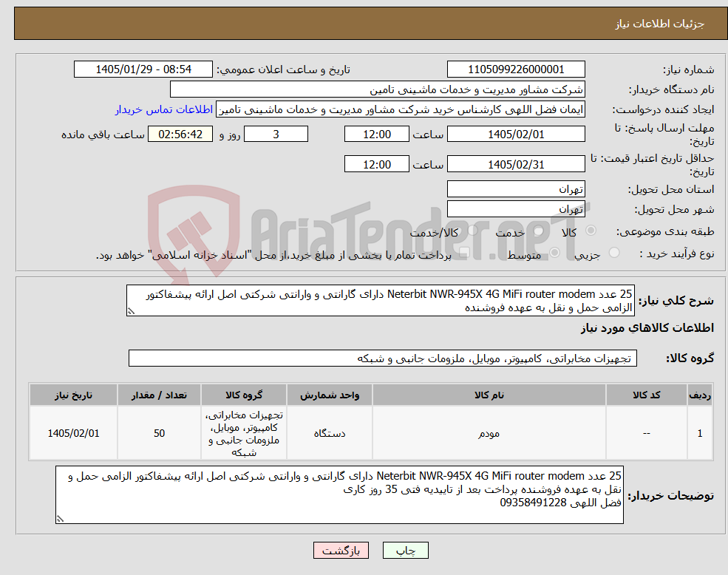This screenshot has height=575, width=728.
Task: Click the کد کالا column header
Action: 646,395
